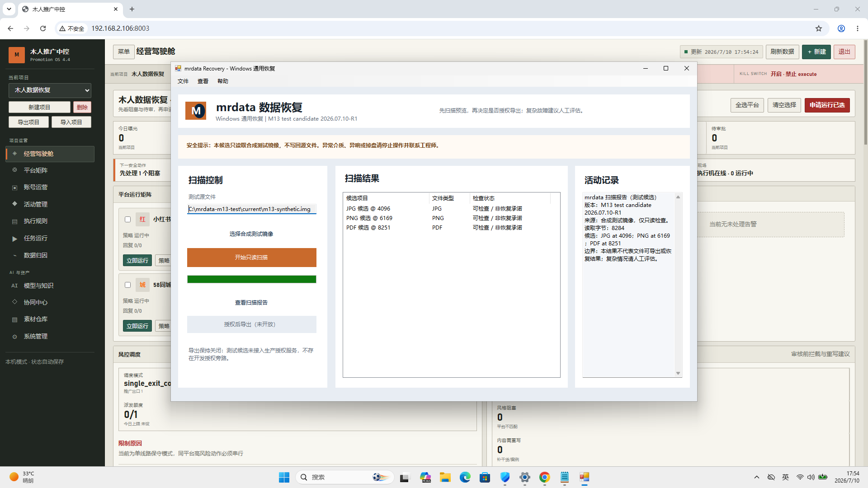Click the red 删除 button
Viewport: 868px width, 488px height.
(82, 107)
